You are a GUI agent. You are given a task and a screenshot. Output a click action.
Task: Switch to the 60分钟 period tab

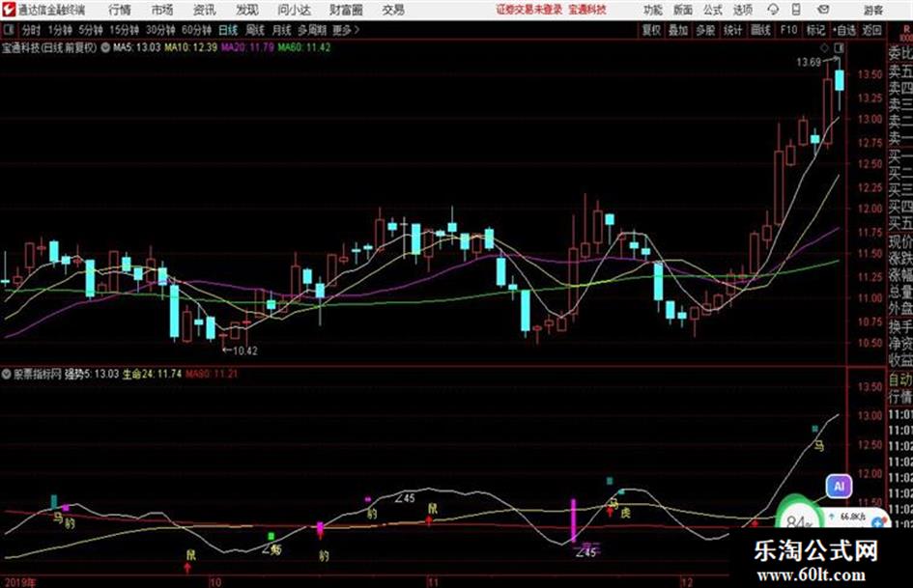pyautogui.click(x=196, y=30)
